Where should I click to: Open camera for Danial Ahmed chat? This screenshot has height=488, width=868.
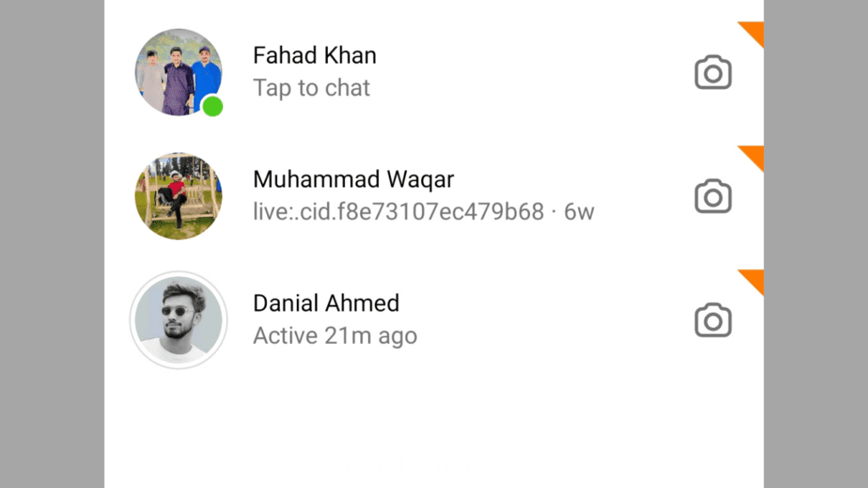click(x=713, y=319)
